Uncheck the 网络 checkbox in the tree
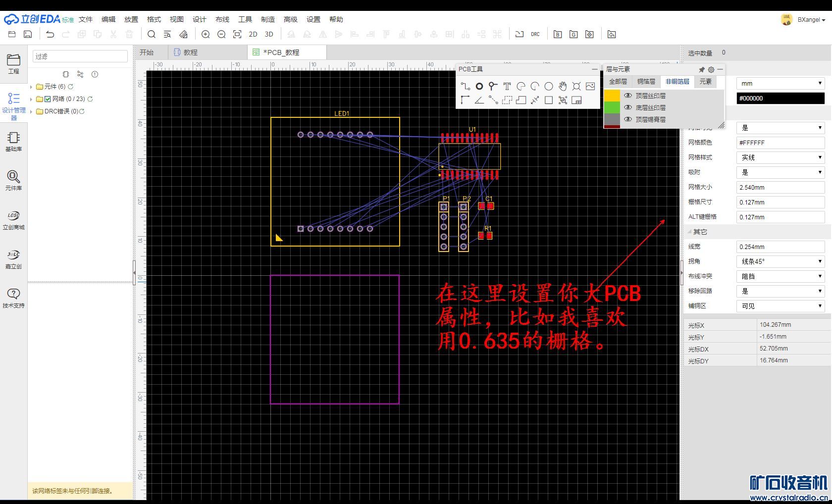The width and height of the screenshot is (832, 504). tap(48, 99)
